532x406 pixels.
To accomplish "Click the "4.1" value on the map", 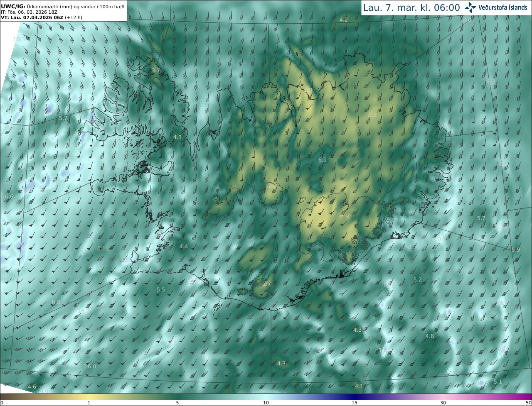I will 359,386.
